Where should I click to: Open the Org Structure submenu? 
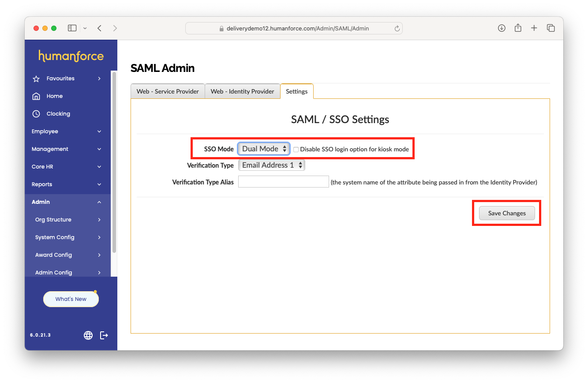[67, 220]
